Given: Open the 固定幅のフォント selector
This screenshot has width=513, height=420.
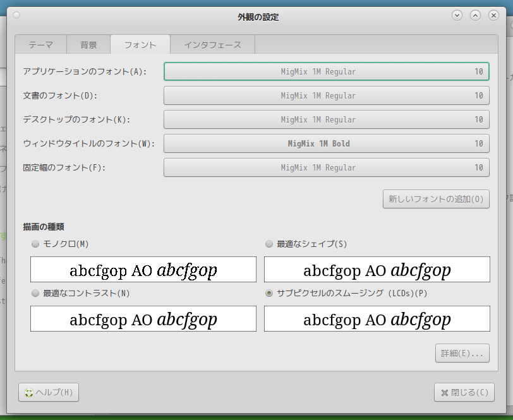Looking at the screenshot, I should click(x=327, y=167).
